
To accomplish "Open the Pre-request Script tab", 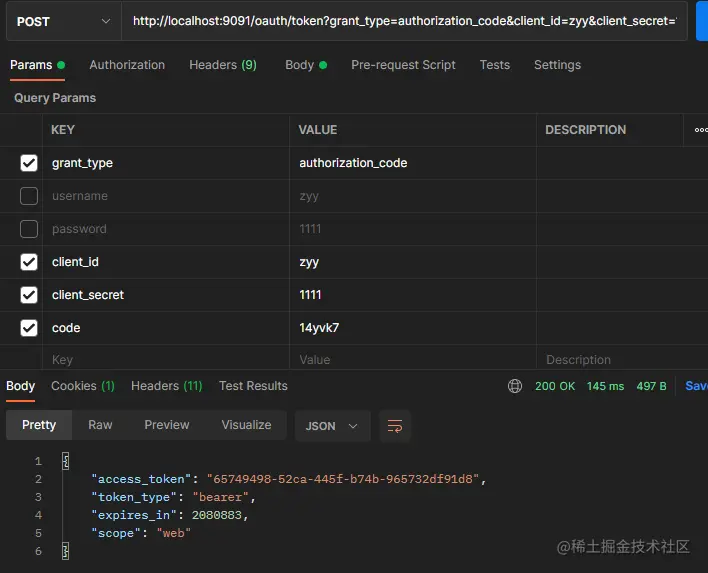I will coord(403,65).
